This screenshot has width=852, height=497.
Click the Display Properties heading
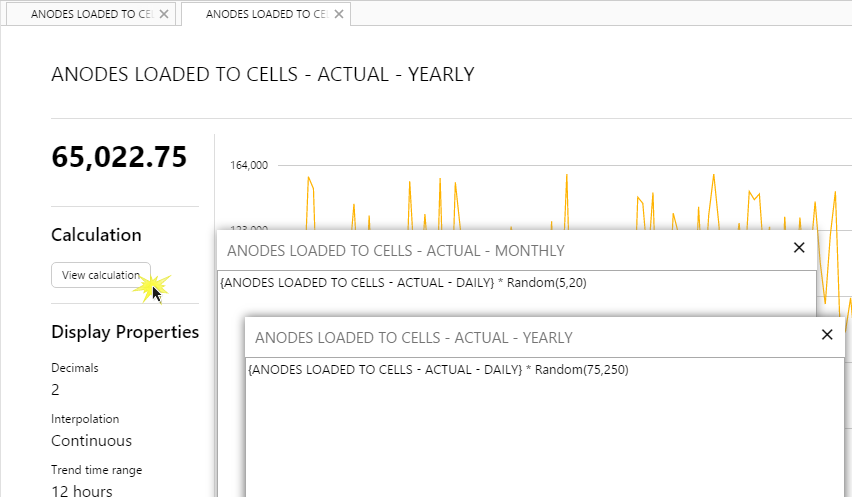pyautogui.click(x=125, y=332)
